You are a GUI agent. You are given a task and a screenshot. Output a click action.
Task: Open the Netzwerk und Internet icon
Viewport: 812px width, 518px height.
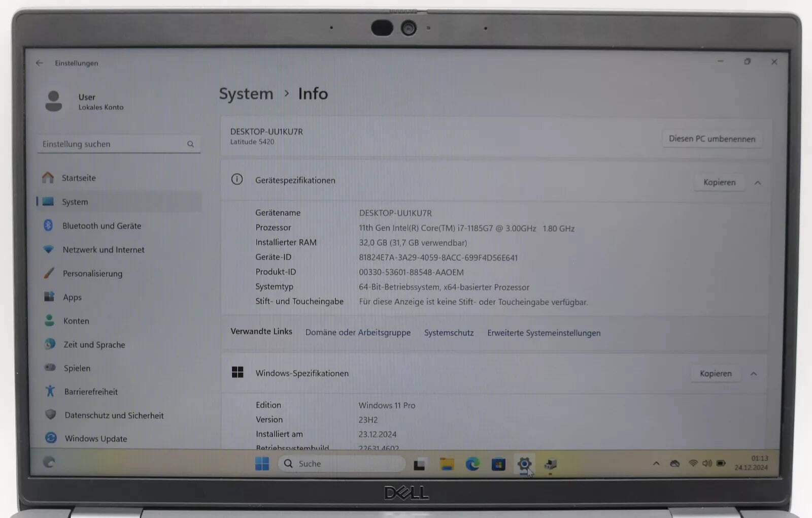48,249
